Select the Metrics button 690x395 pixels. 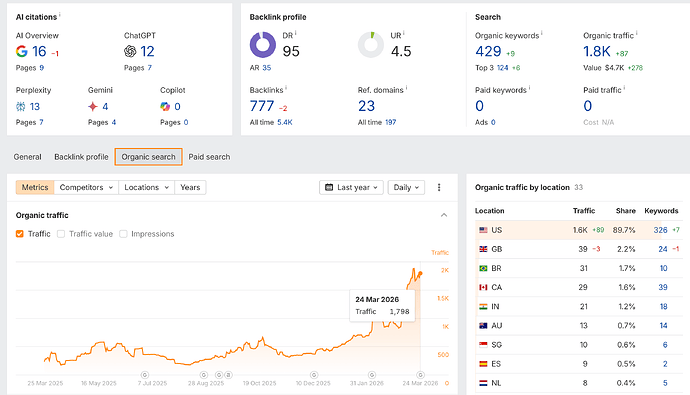(x=35, y=187)
